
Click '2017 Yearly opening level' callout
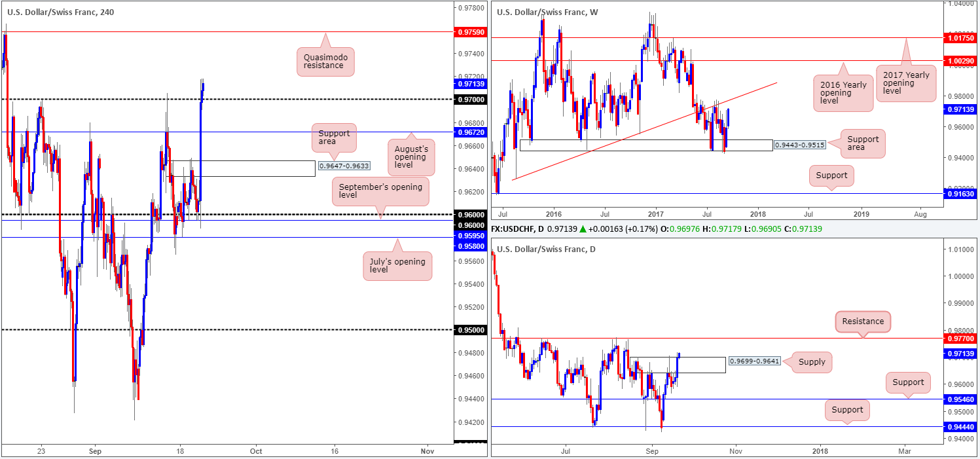click(905, 83)
